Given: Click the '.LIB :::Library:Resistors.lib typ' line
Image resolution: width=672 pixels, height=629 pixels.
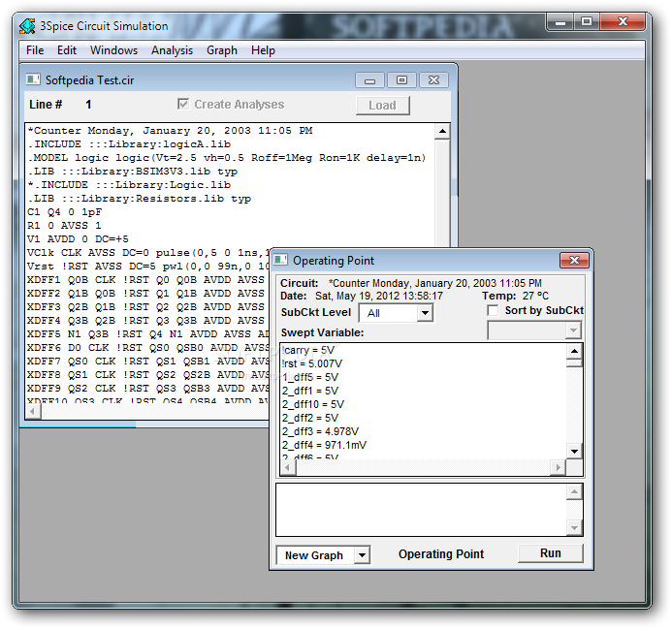Looking at the screenshot, I should pyautogui.click(x=140, y=199).
